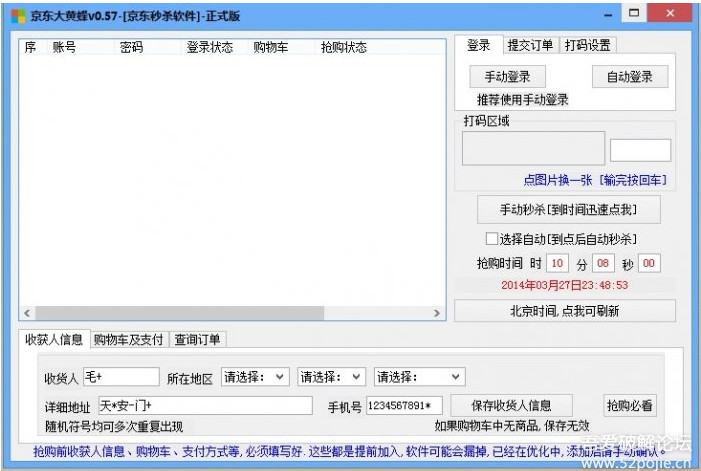
Task: Maximize the 京东大黄蜂 window
Action: pyautogui.click(x=634, y=13)
